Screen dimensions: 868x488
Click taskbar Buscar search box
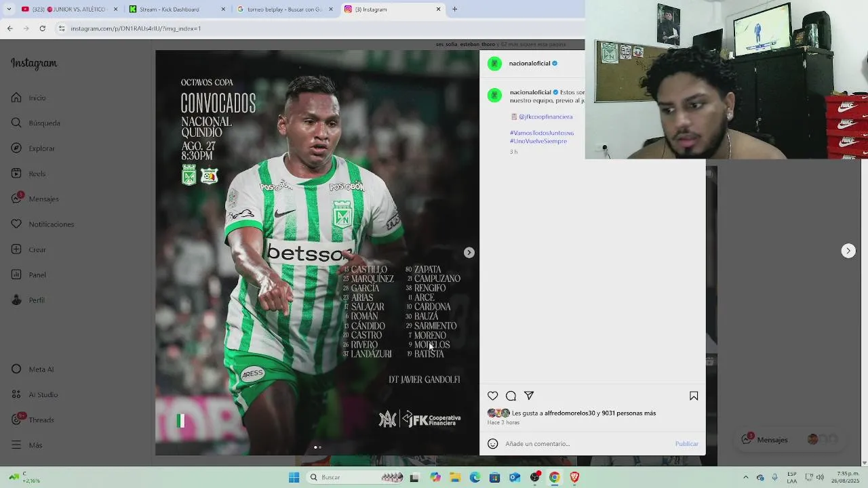click(356, 477)
